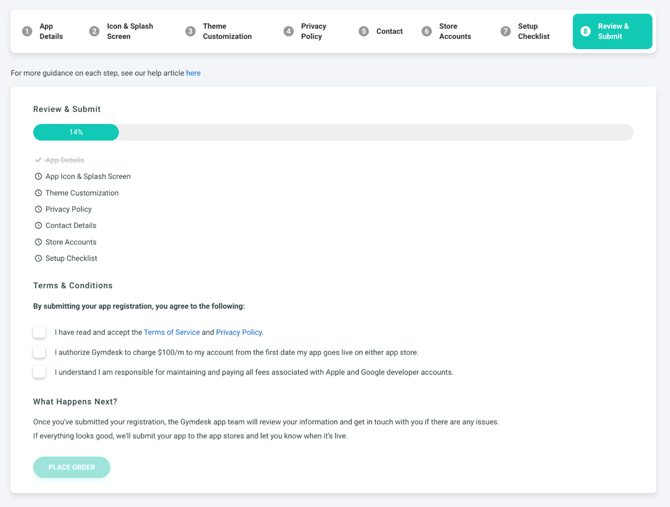Click the step 5 number circle icon

click(363, 32)
